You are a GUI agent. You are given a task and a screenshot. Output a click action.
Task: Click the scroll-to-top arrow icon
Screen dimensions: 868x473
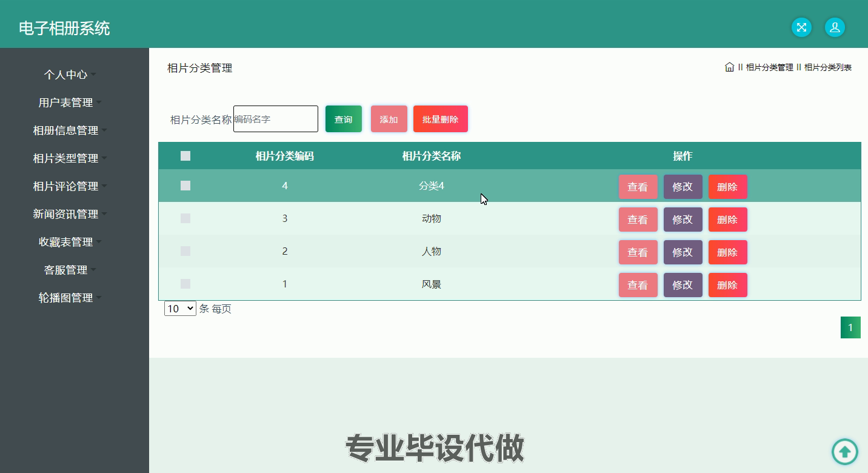pos(844,452)
